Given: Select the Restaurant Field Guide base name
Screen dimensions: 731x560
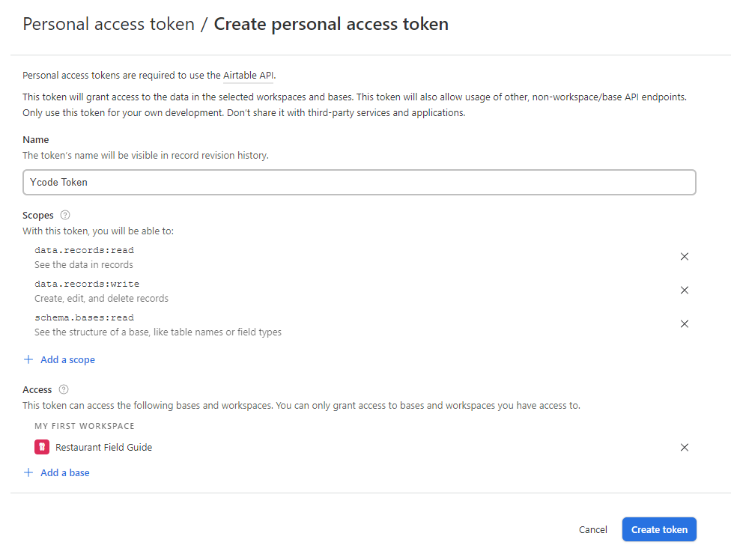Looking at the screenshot, I should click(103, 447).
